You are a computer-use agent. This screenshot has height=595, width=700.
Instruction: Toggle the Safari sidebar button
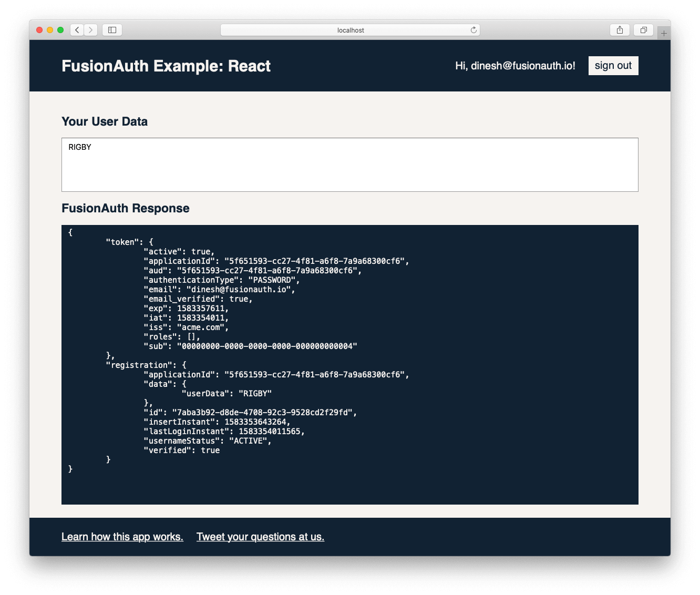[112, 30]
